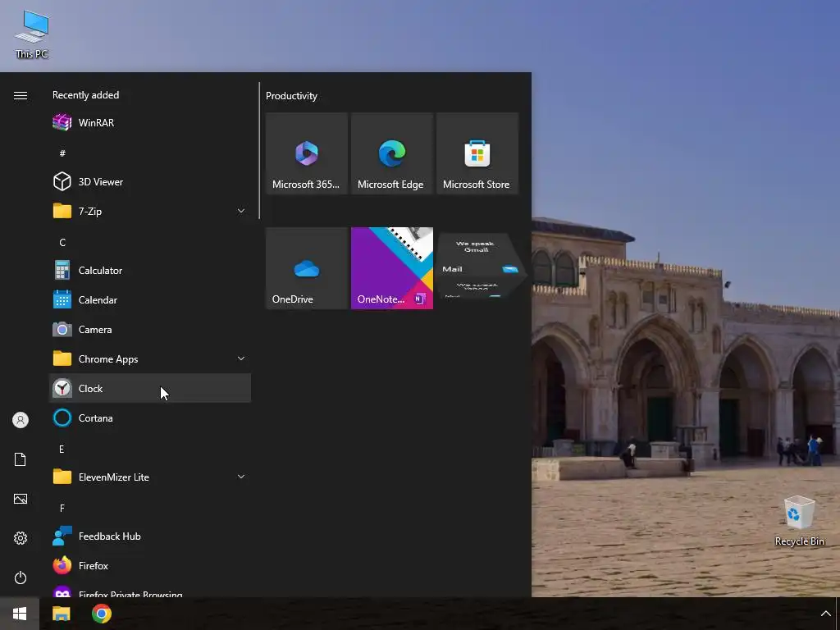This screenshot has width=840, height=630.
Task: Open the Mail live tile
Action: coord(478,268)
